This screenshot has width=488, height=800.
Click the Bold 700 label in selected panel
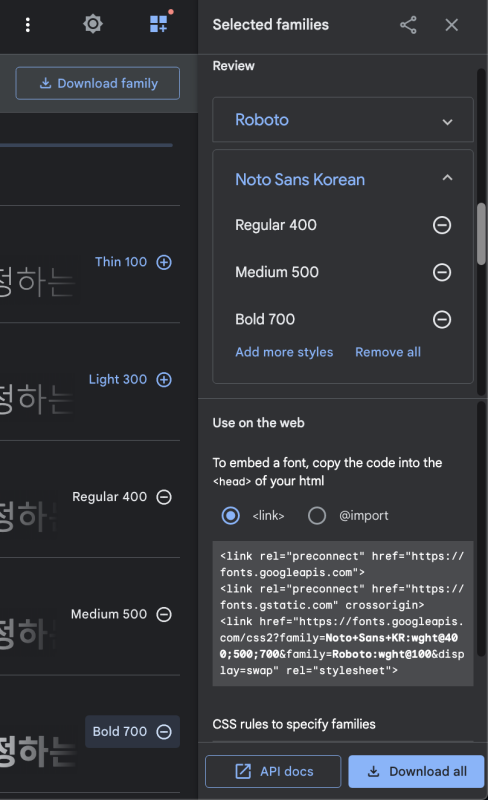pos(265,319)
